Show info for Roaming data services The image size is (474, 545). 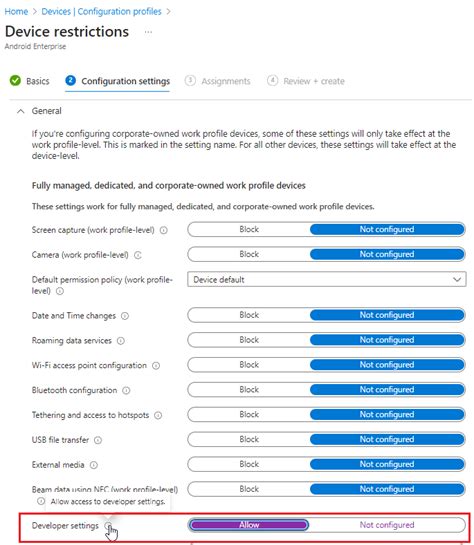121,341
